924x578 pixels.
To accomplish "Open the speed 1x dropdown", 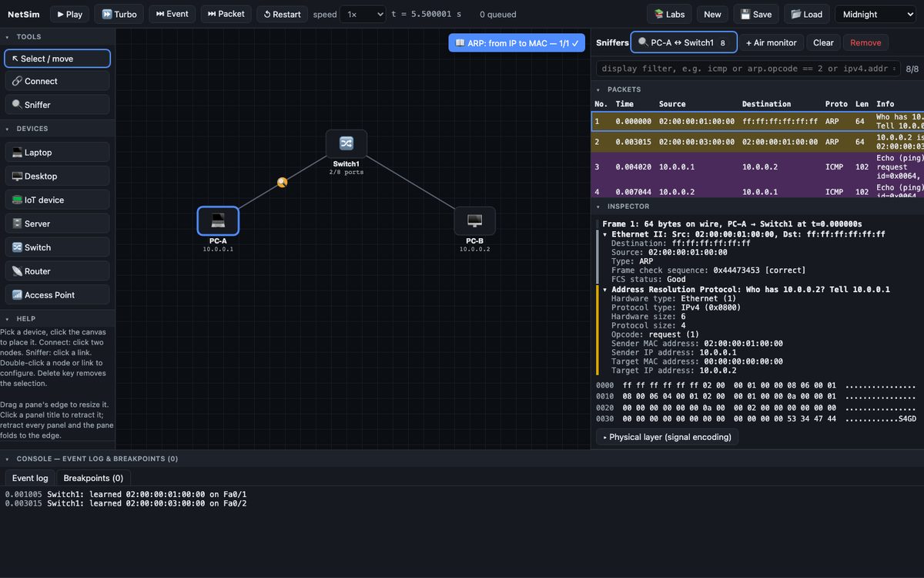I will (363, 14).
